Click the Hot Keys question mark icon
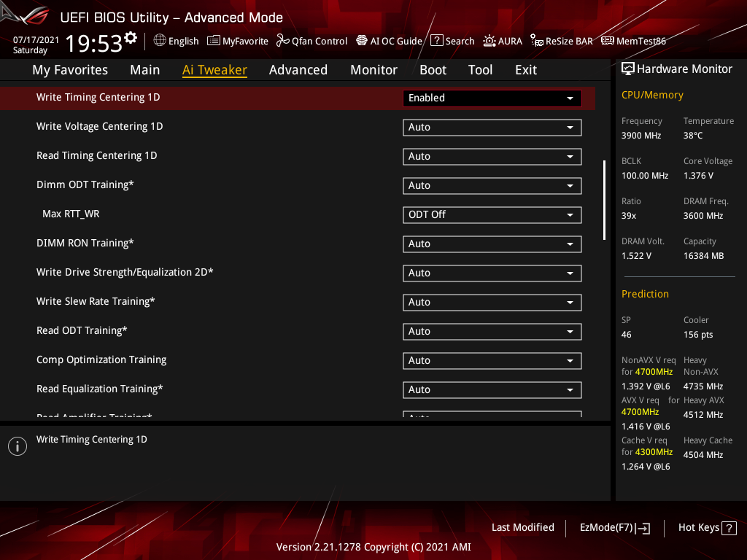The height and width of the screenshot is (560, 747). (x=729, y=528)
